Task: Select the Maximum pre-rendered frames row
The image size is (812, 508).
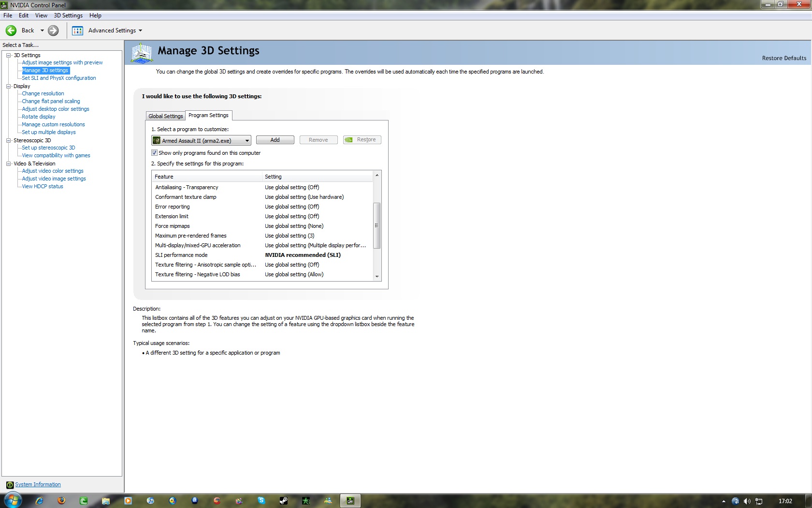Action: (262, 236)
